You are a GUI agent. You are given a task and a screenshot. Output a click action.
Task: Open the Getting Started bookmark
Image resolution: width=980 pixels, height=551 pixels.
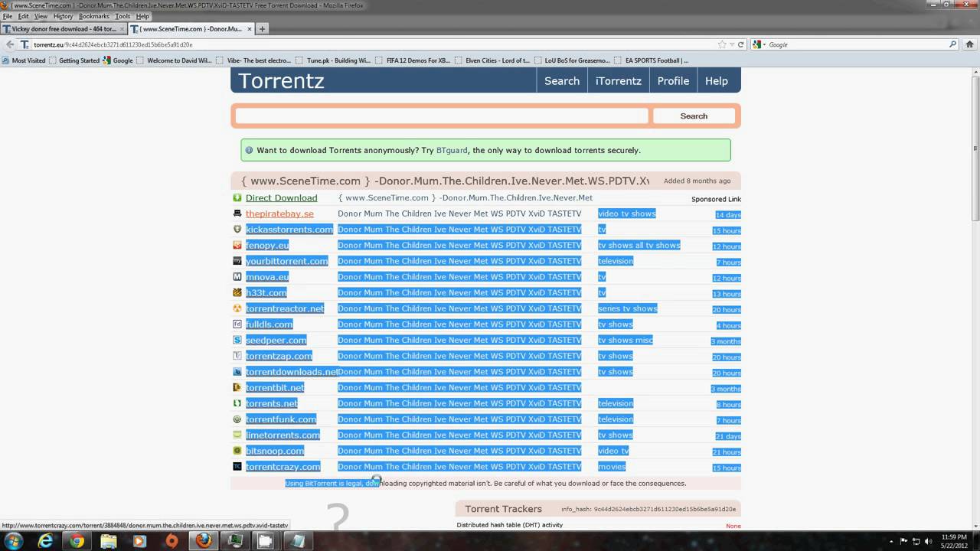(73, 60)
